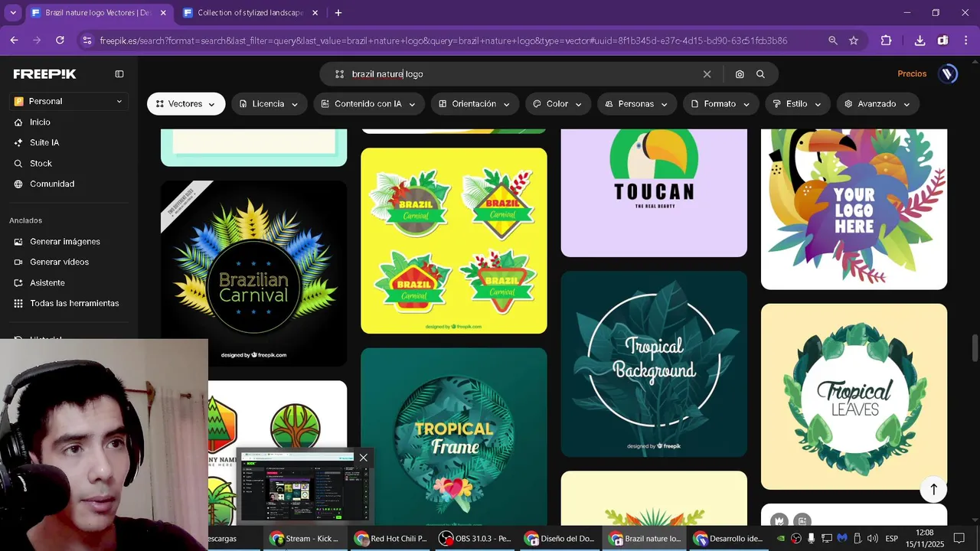The height and width of the screenshot is (551, 980).
Task: Open the Licencia filter dropdown
Action: [269, 104]
